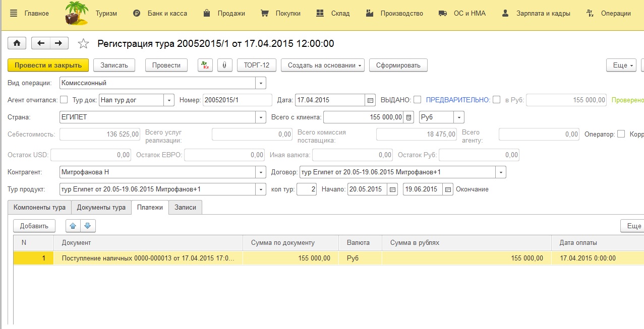The image size is (644, 329).
Task: Move payment row up with arrow
Action: tap(73, 226)
